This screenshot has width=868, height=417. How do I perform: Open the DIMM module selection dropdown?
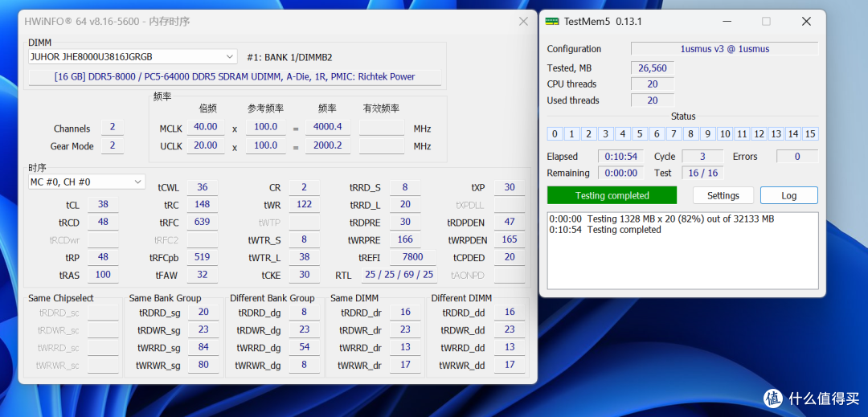click(133, 56)
